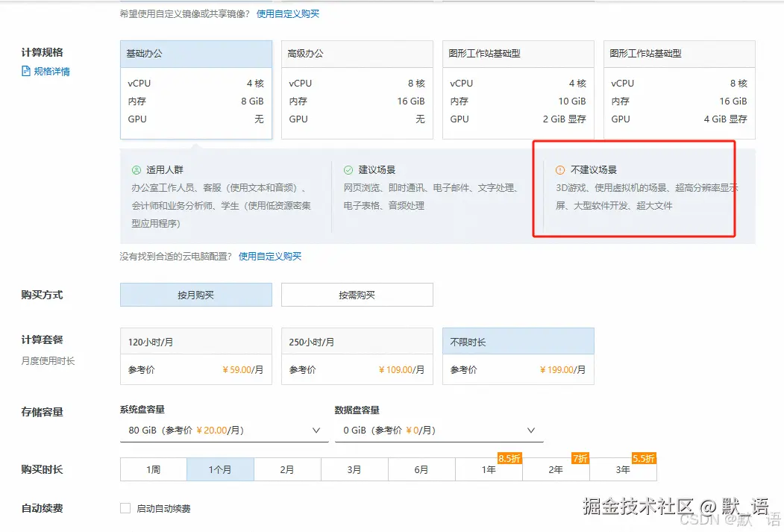Switch to the 按需购买 tab

click(357, 295)
